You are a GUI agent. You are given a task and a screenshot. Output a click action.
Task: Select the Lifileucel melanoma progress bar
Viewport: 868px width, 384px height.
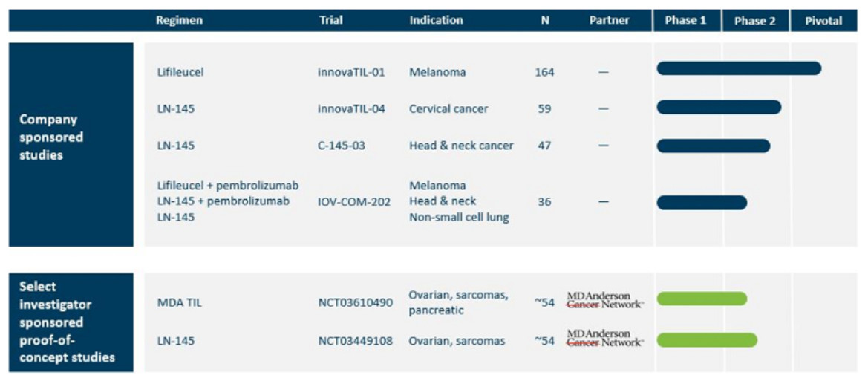[x=739, y=68]
